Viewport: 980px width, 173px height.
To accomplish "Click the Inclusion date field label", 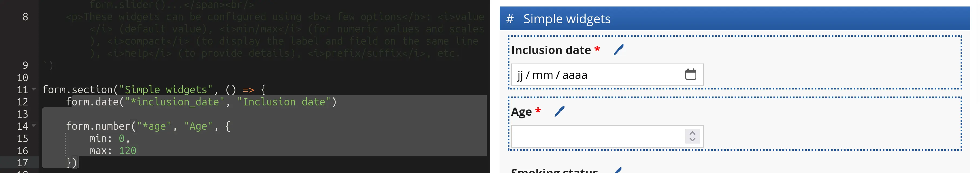I will pyautogui.click(x=550, y=50).
